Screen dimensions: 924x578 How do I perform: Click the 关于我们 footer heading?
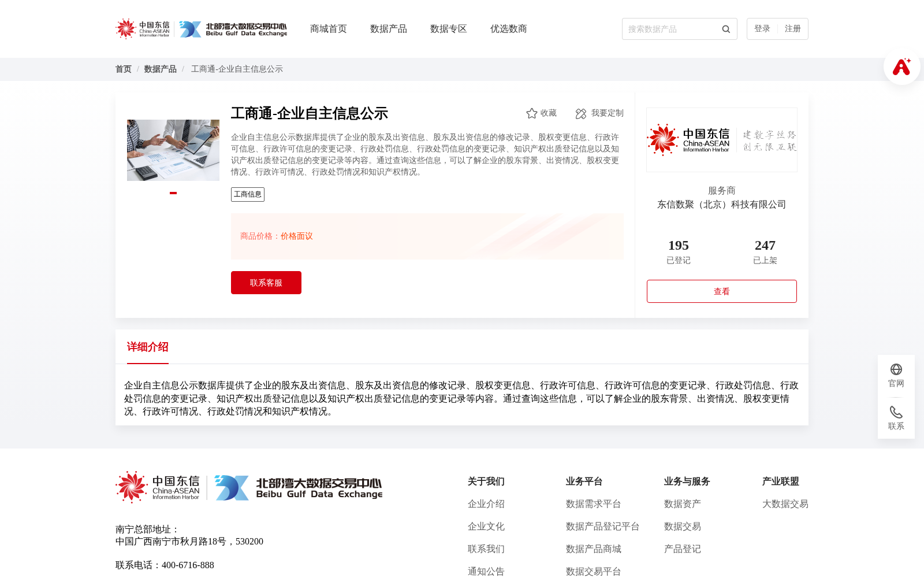pos(486,481)
